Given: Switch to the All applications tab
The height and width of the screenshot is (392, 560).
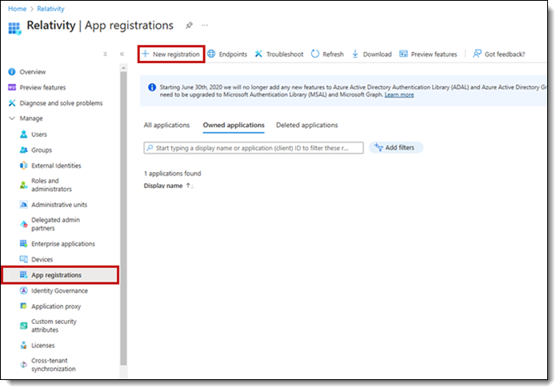Looking at the screenshot, I should coord(166,125).
